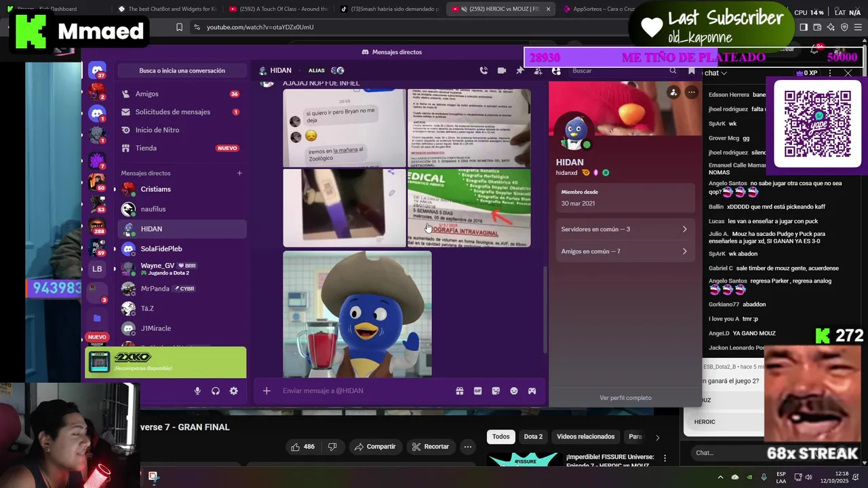The image size is (868, 488).
Task: Open Discord user settings gear
Action: (x=234, y=391)
